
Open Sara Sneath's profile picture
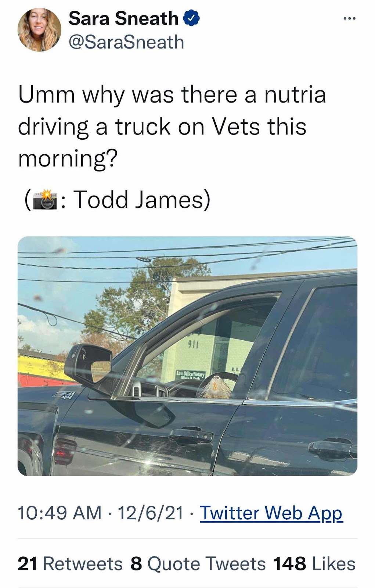click(x=40, y=30)
